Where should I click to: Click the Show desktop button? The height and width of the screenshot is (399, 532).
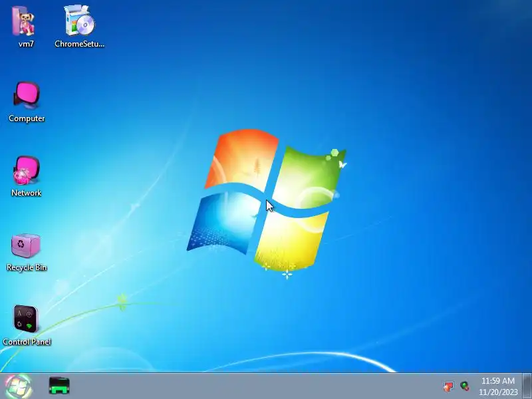tap(527, 386)
